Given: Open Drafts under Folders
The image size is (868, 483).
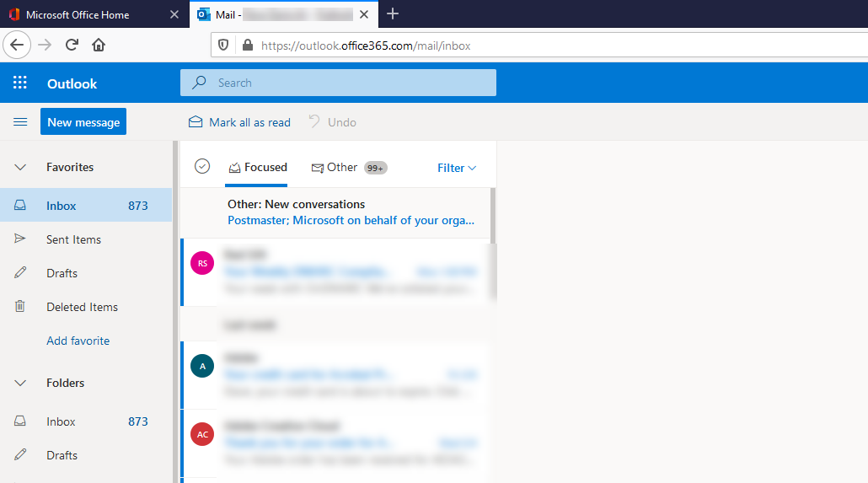Looking at the screenshot, I should (86, 455).
